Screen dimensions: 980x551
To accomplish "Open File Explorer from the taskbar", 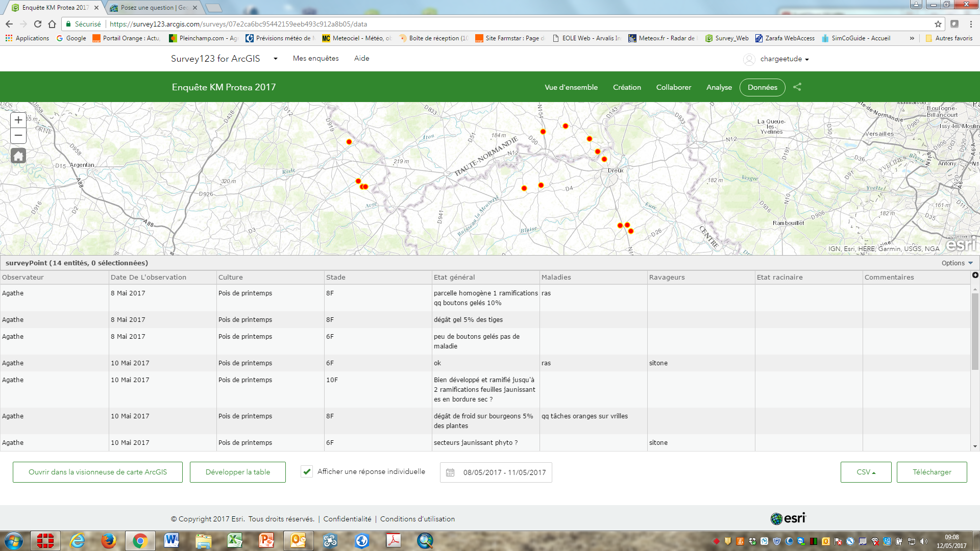I will point(203,541).
